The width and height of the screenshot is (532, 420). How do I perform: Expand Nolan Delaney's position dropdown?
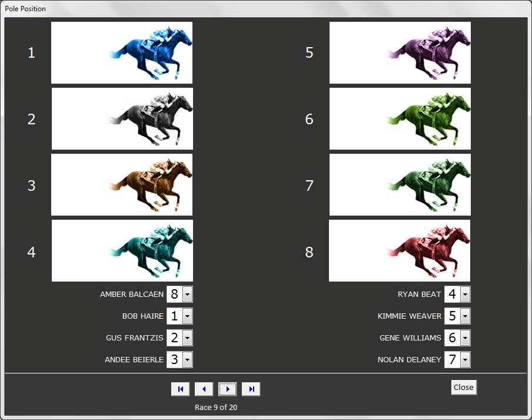465,359
